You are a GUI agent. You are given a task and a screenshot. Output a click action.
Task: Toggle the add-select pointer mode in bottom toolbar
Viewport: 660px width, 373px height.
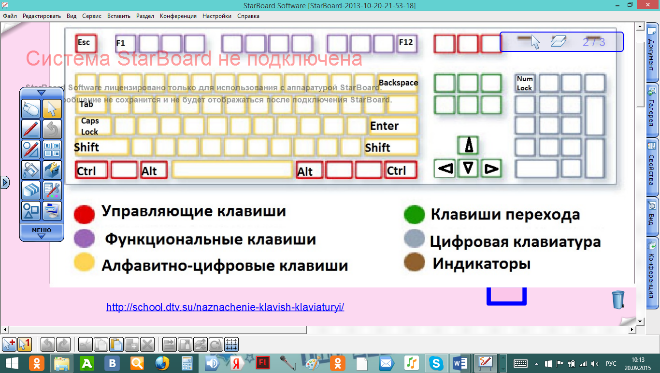point(9,344)
